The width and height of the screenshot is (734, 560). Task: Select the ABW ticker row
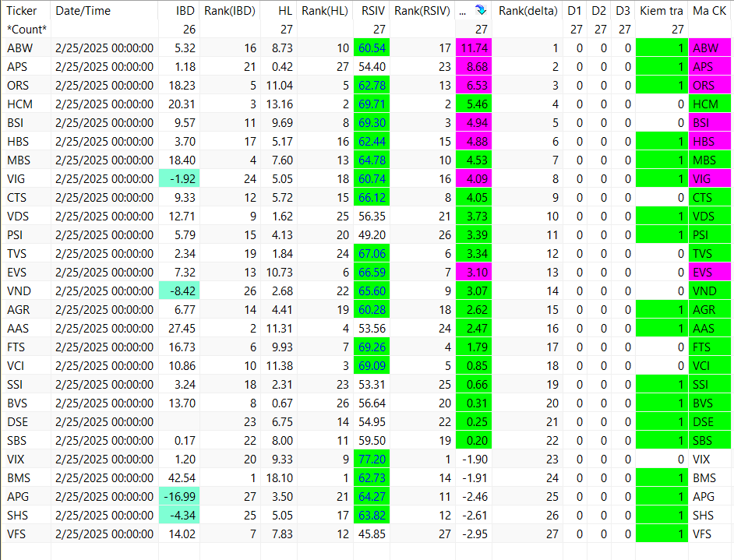(365, 48)
